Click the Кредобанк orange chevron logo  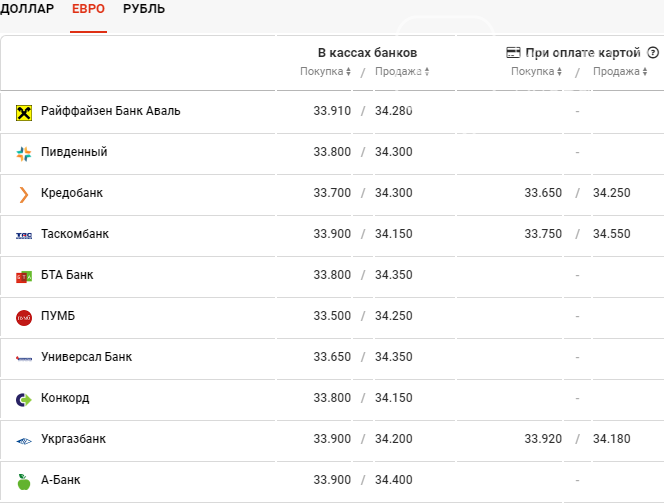(x=24, y=195)
